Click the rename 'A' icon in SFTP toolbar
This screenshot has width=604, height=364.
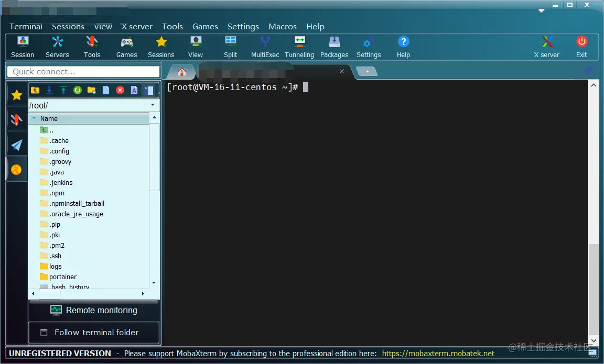coord(134,90)
